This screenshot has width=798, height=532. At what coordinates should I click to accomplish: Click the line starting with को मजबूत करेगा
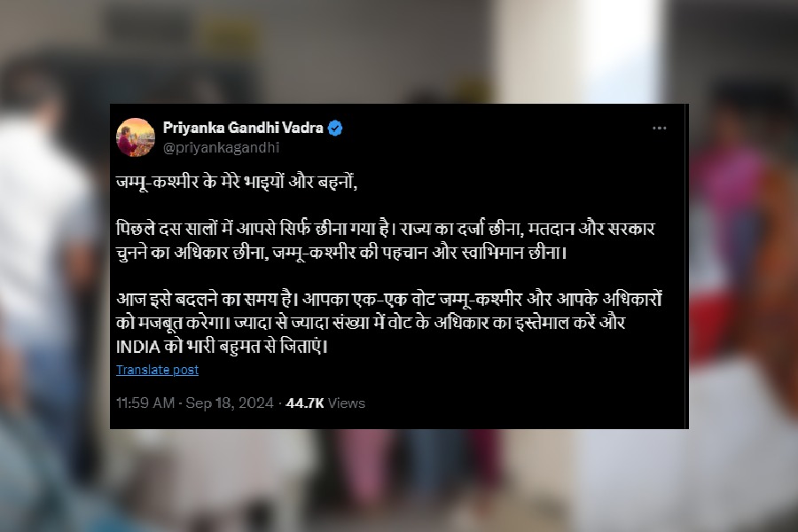[371, 323]
